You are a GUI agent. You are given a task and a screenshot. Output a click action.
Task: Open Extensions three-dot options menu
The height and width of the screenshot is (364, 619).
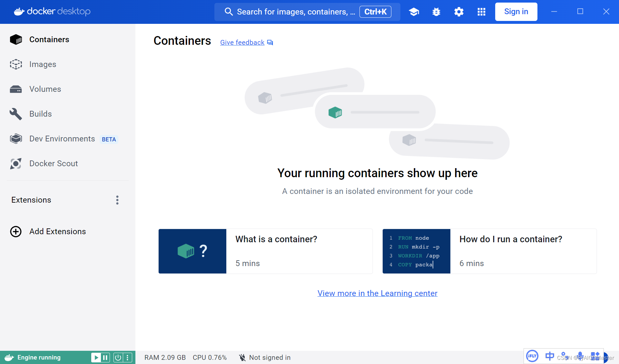click(117, 200)
